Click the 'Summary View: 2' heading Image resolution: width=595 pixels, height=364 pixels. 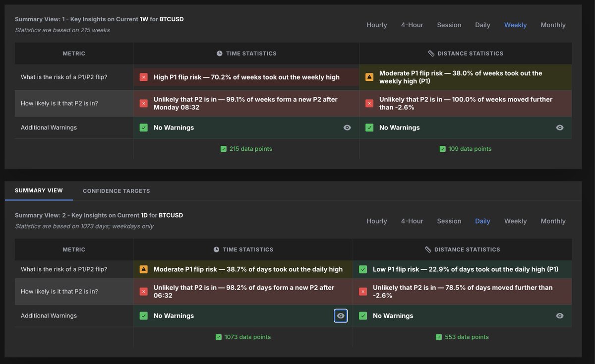[99, 215]
